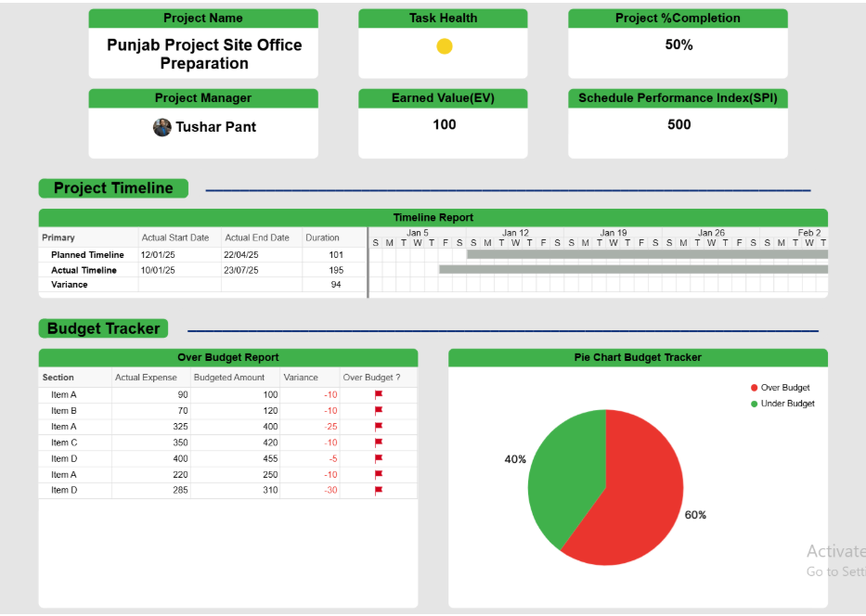Click Tushar Pant's profile avatar
Image resolution: width=866 pixels, height=616 pixels.
point(162,127)
